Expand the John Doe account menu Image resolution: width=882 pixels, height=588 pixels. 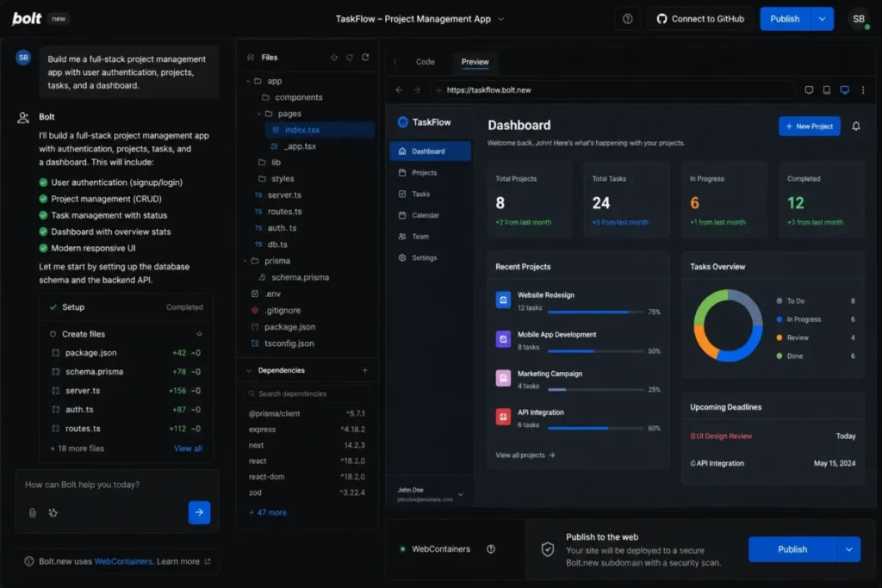tap(461, 495)
